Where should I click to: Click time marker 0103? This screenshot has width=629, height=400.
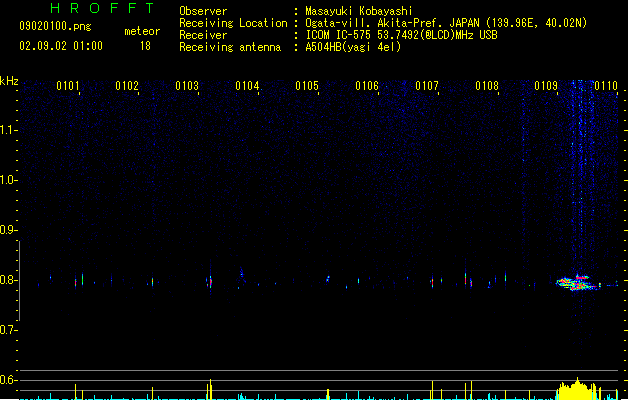pos(187,86)
